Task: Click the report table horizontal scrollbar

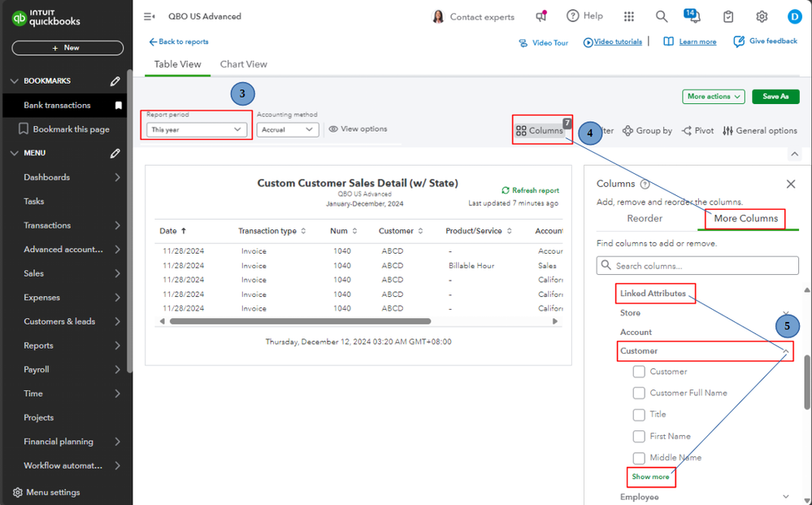Action: (301, 322)
